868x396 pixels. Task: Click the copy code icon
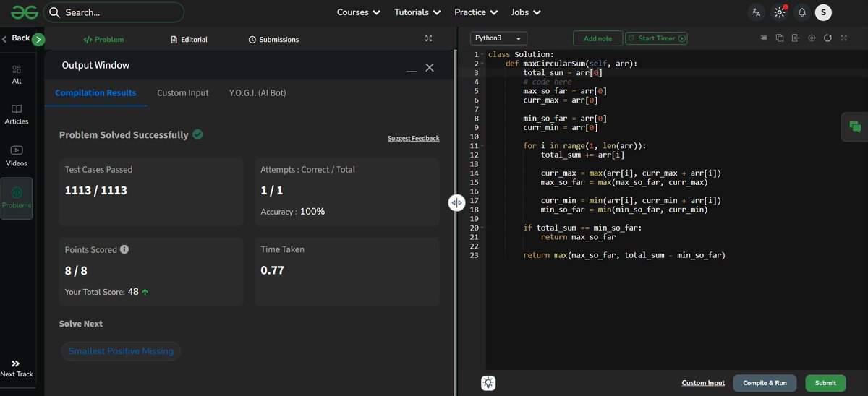click(780, 38)
